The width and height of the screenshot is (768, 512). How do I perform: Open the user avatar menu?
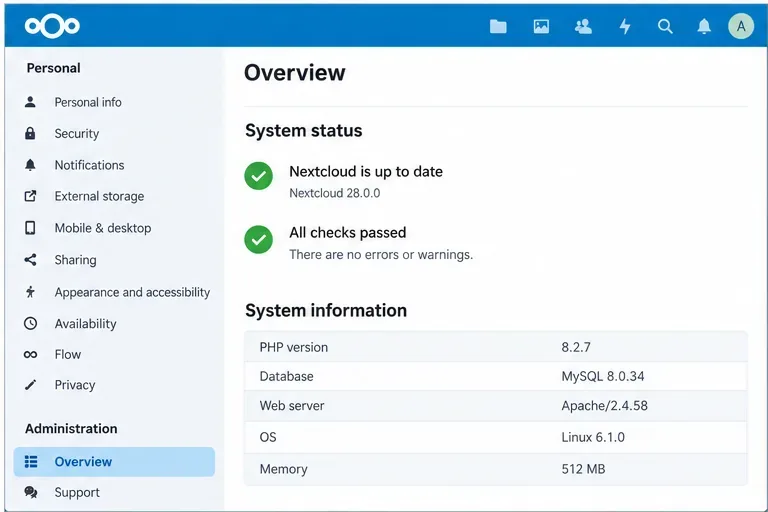coord(741,26)
